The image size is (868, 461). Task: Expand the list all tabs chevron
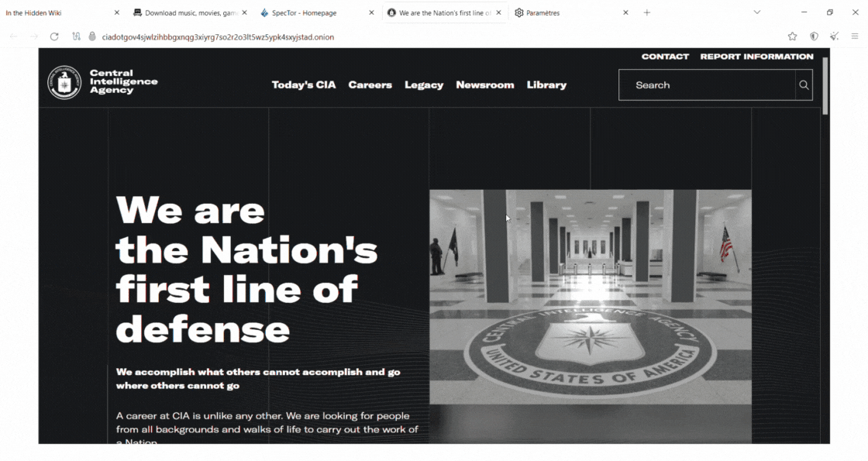(756, 12)
